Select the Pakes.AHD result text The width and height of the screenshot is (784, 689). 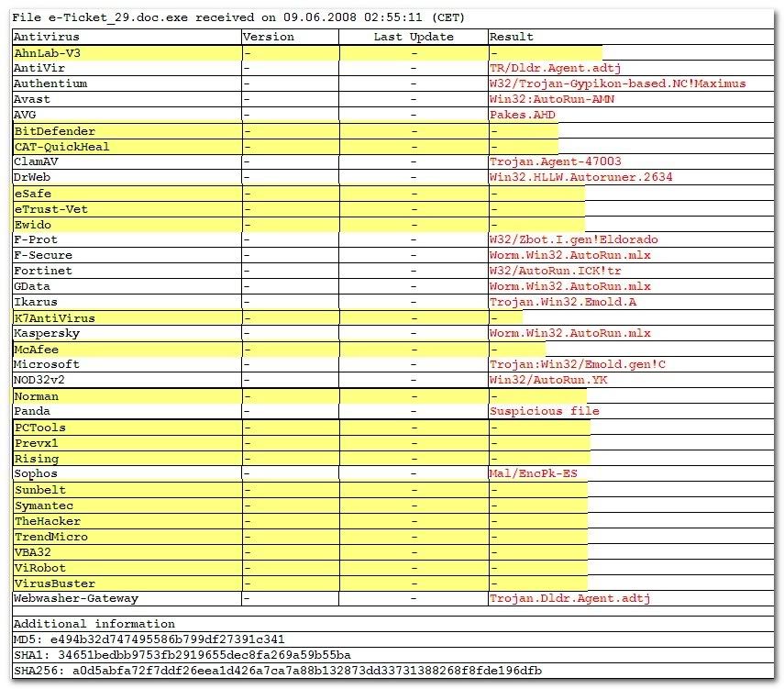point(522,115)
